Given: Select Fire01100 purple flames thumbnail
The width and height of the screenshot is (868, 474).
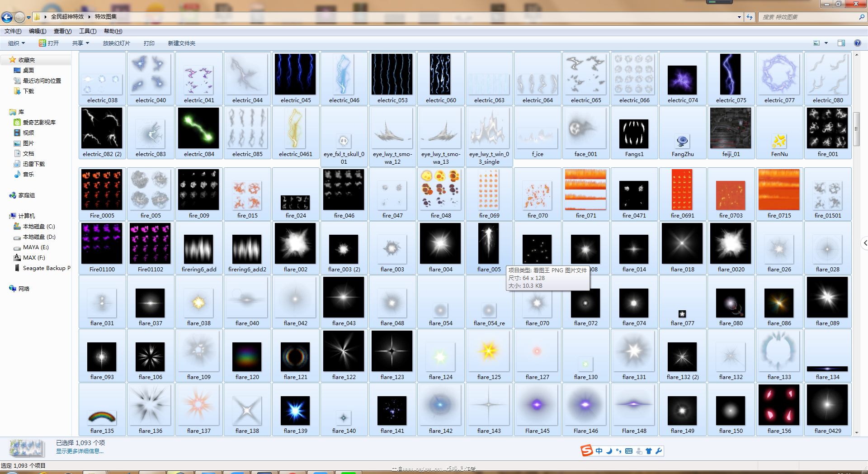Looking at the screenshot, I should [102, 248].
